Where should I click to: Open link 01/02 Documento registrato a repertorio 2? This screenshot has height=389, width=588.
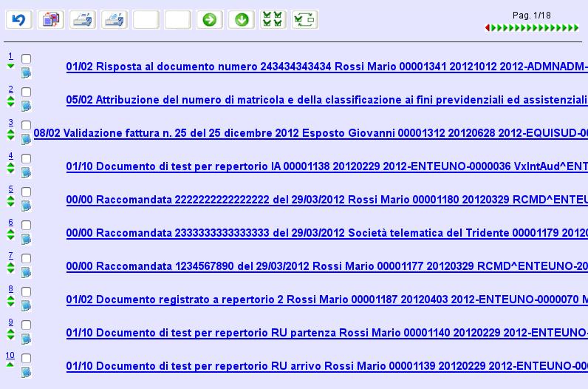pos(327,300)
